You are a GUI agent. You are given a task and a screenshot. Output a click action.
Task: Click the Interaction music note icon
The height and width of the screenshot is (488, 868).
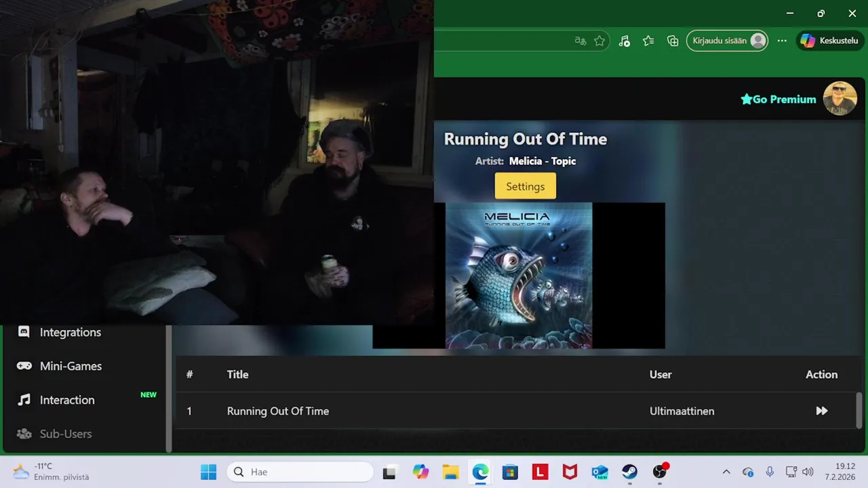(24, 400)
